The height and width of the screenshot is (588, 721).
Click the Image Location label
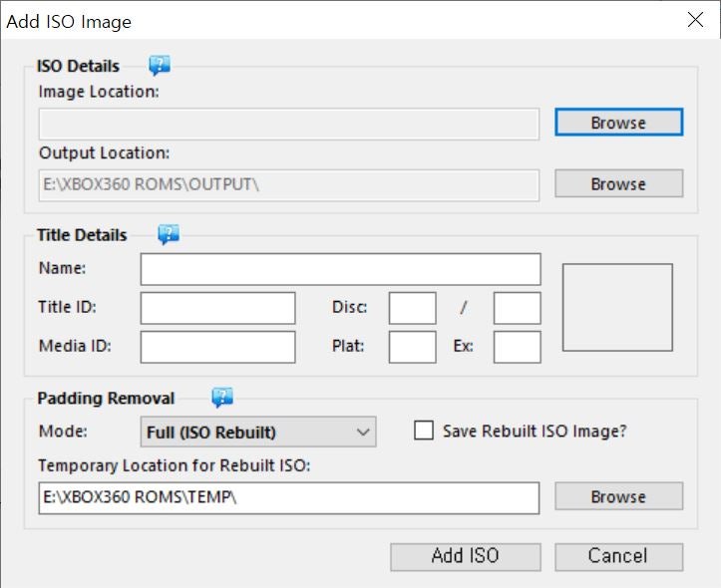[x=99, y=92]
